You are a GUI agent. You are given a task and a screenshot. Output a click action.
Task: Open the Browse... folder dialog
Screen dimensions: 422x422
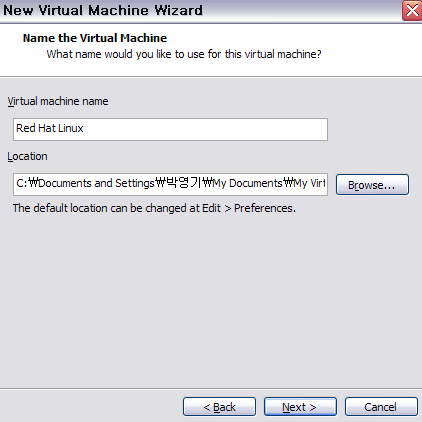pos(372,185)
